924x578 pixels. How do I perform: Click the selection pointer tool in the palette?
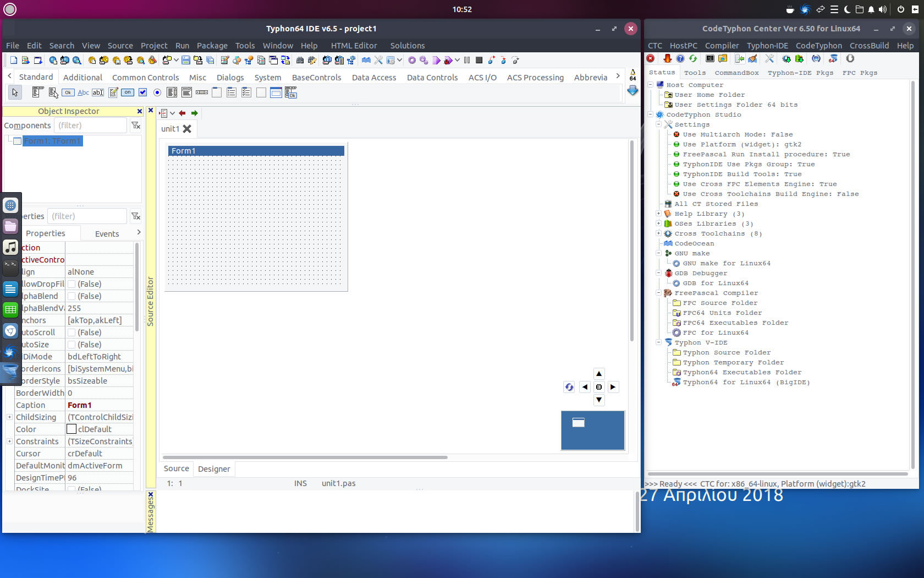[15, 92]
